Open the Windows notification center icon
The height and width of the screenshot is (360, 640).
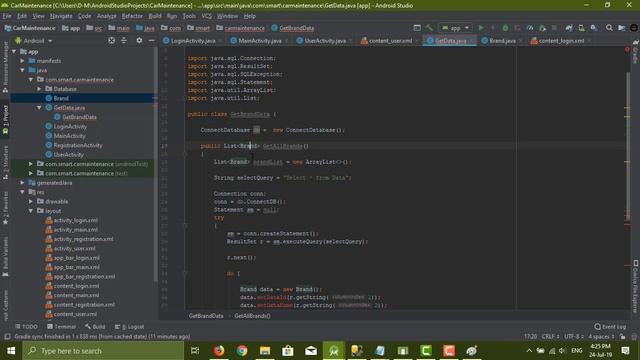(x=625, y=351)
